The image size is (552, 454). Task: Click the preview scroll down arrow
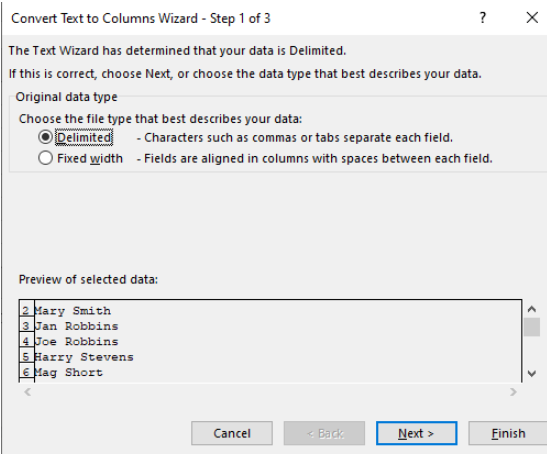(x=532, y=373)
